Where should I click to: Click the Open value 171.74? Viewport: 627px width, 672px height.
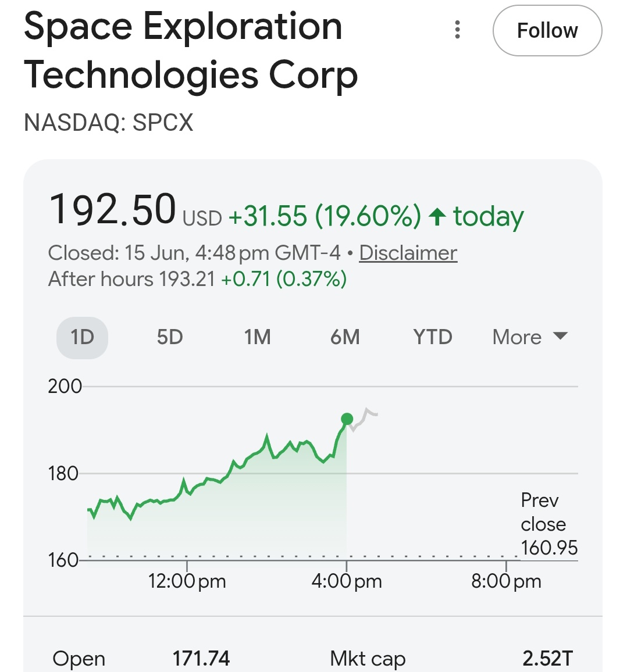[201, 658]
